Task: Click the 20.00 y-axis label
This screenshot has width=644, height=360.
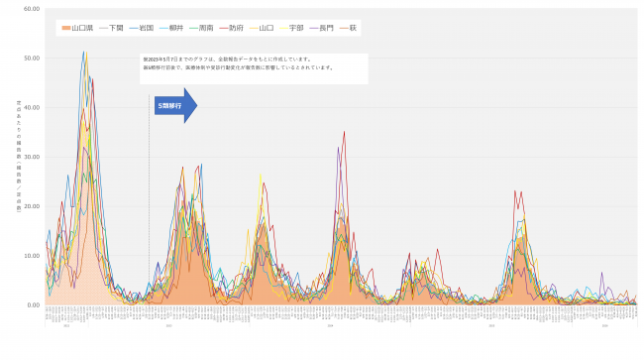Action: tap(32, 206)
